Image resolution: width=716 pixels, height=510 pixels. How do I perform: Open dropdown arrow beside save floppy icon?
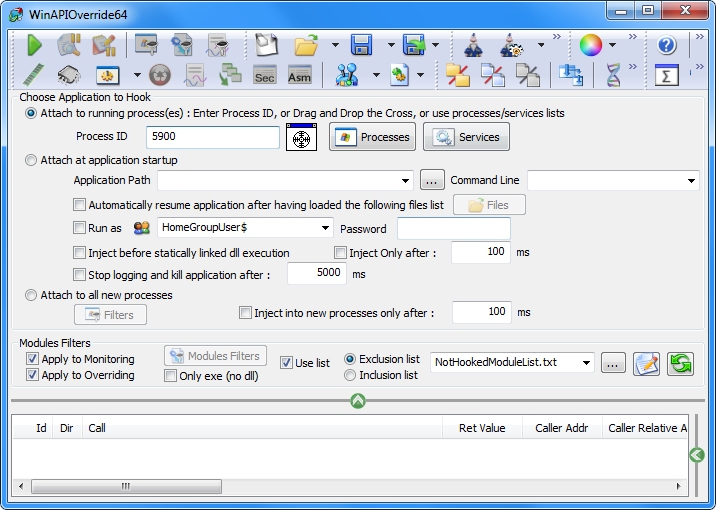point(391,45)
